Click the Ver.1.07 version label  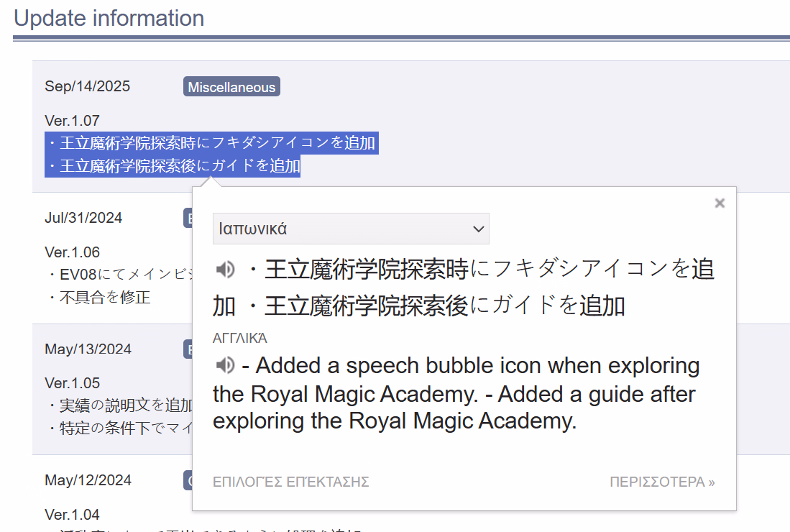pos(72,121)
